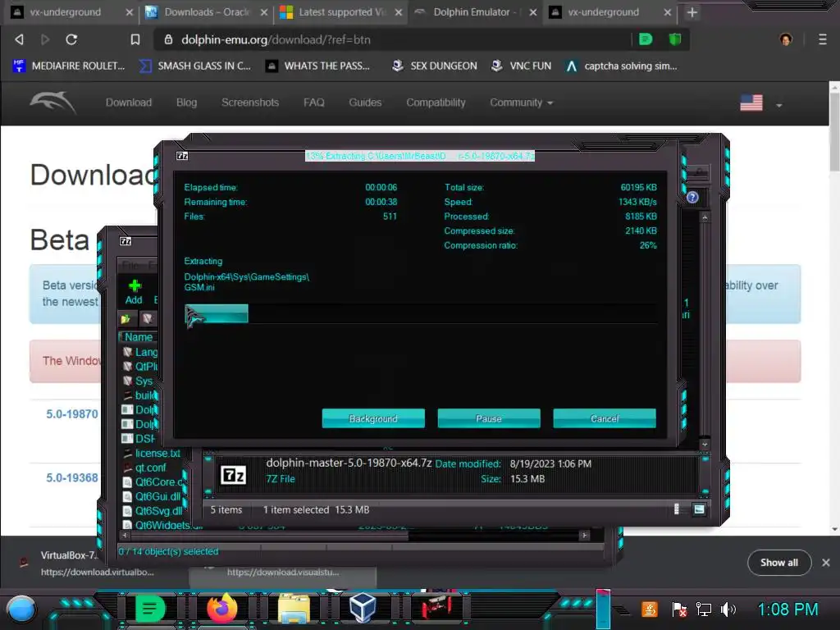Open Download in Dolphin site nav

(129, 103)
